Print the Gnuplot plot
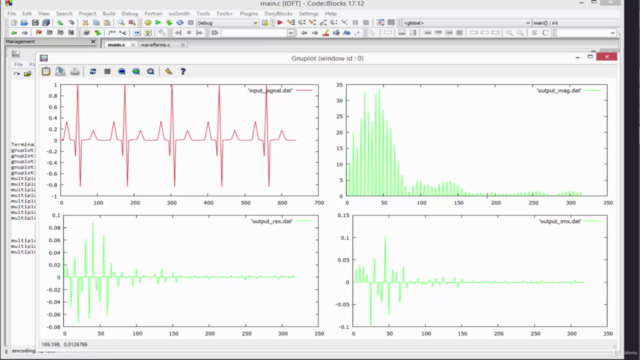 [75, 71]
